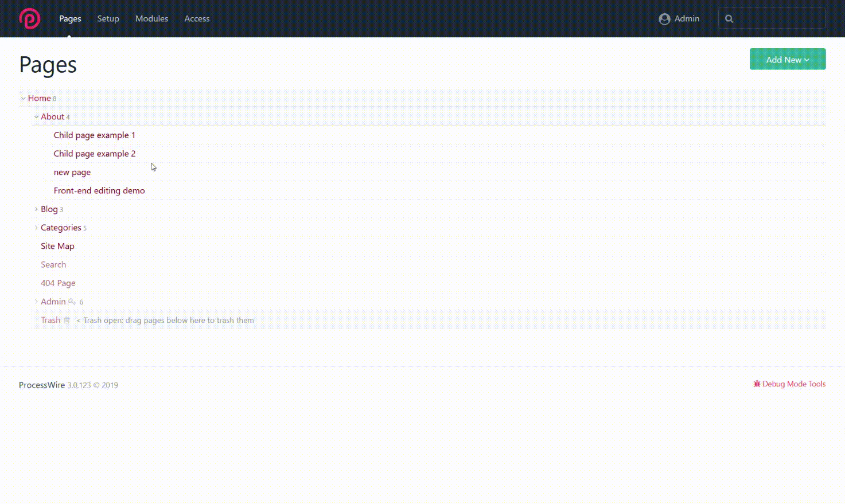Viewport: 845px width, 504px height.
Task: Open the Access menu
Action: point(197,19)
